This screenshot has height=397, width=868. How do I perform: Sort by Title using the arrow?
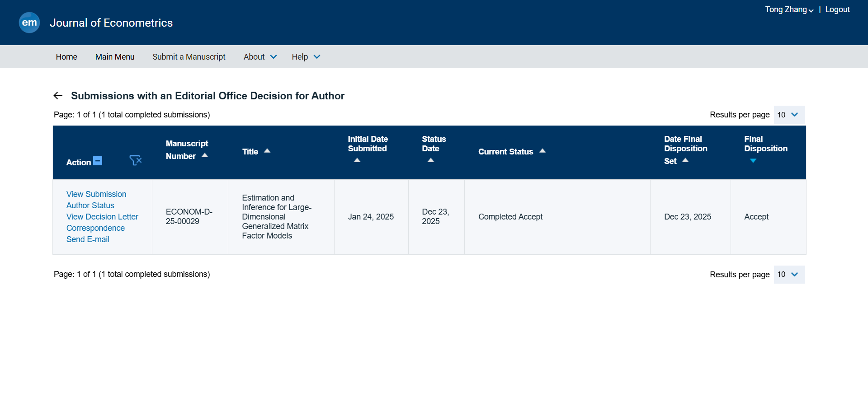pyautogui.click(x=267, y=151)
